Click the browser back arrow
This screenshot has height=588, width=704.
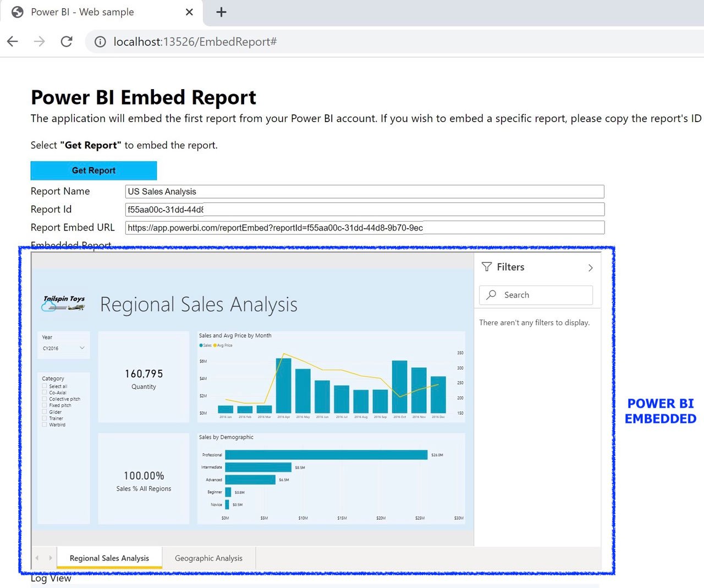(13, 41)
